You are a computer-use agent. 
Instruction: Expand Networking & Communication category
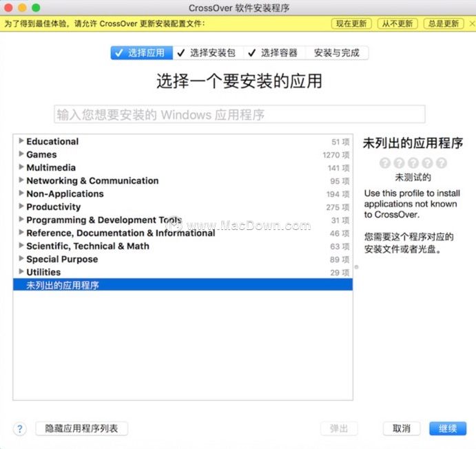click(x=21, y=180)
